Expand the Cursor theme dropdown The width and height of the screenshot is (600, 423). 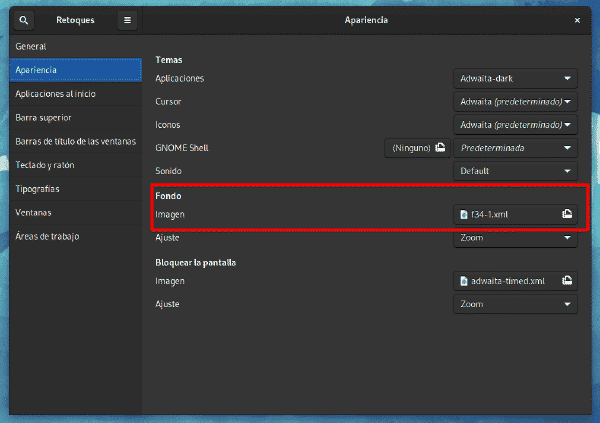point(515,101)
